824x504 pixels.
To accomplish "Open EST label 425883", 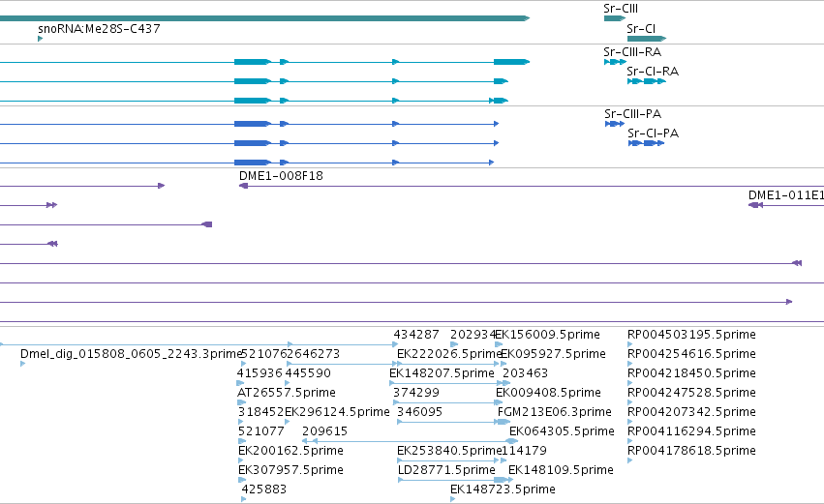I will [263, 489].
